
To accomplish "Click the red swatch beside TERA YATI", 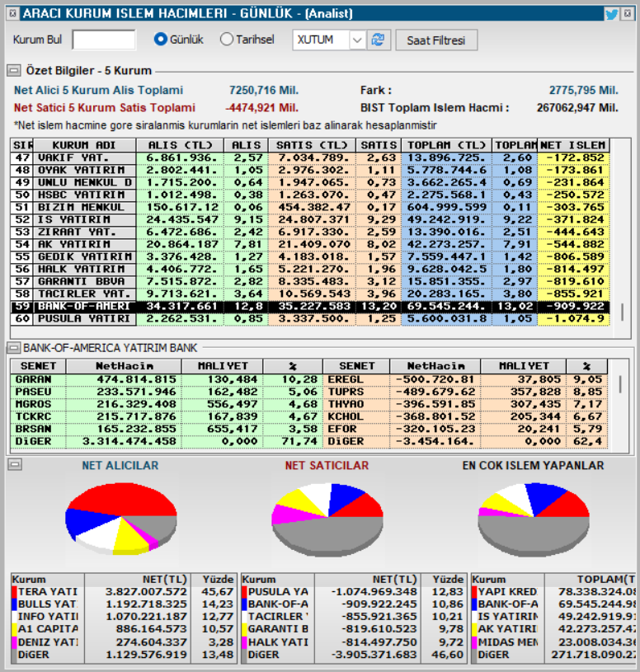I will [15, 592].
